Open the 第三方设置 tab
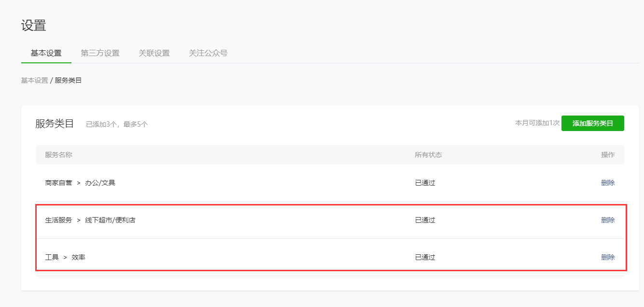The height and width of the screenshot is (307, 644). 100,53
